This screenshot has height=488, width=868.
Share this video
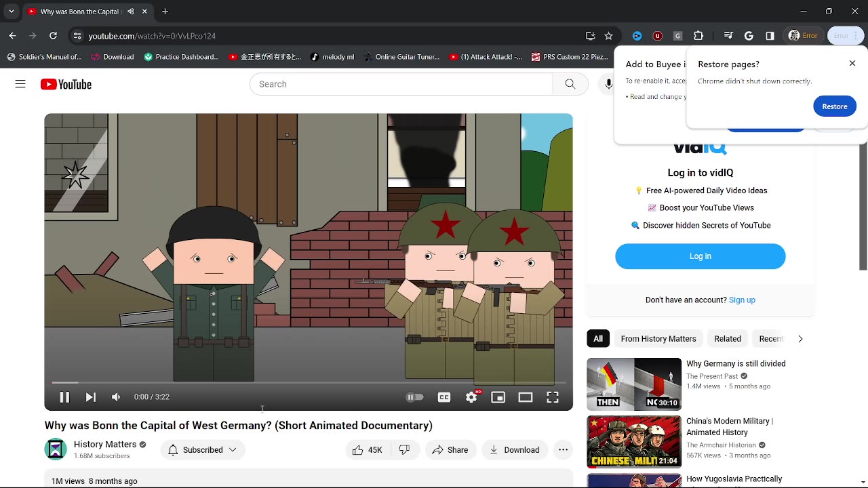click(x=450, y=450)
